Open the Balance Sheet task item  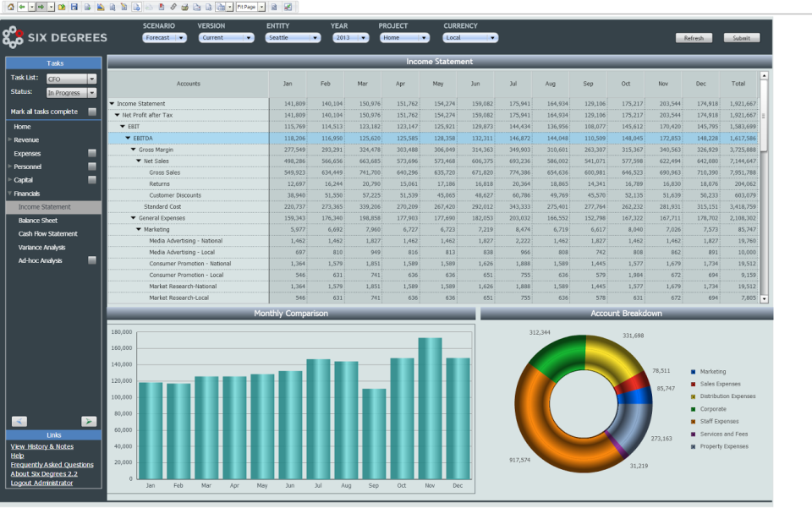pyautogui.click(x=38, y=221)
